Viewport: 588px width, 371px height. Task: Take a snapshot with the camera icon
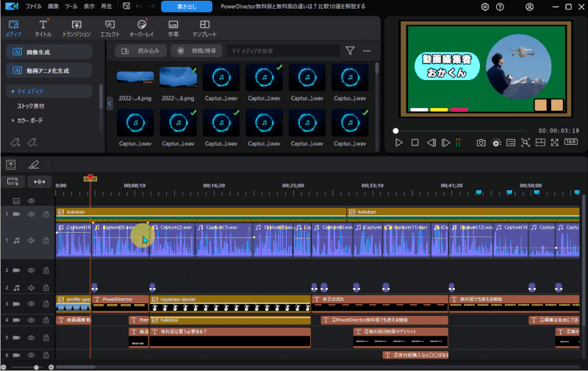(x=481, y=143)
